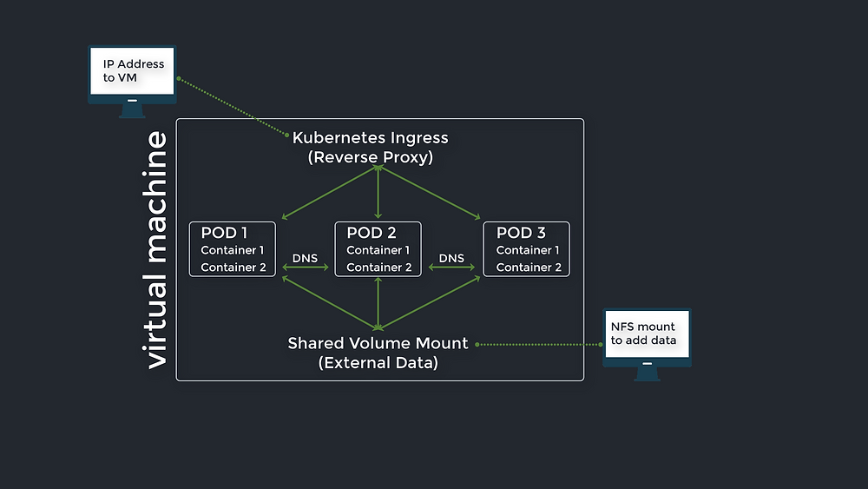Click the '(Reverse Proxy)' label
Screen dimensions: 868x489
click(x=371, y=157)
